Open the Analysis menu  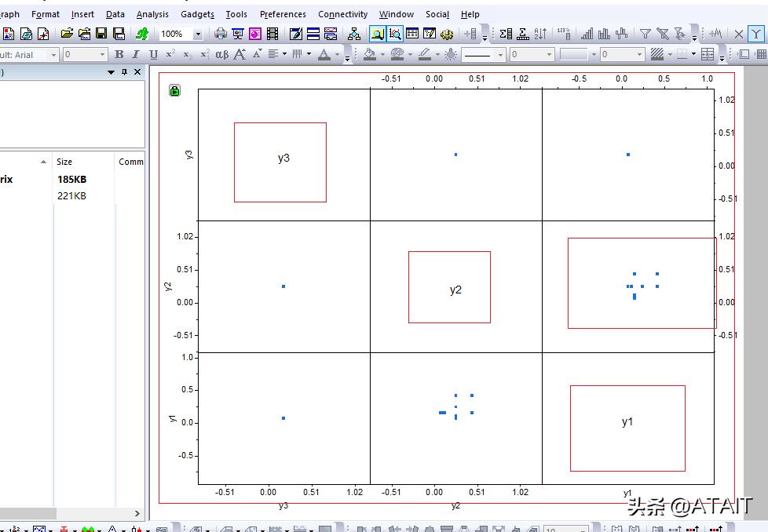152,13
